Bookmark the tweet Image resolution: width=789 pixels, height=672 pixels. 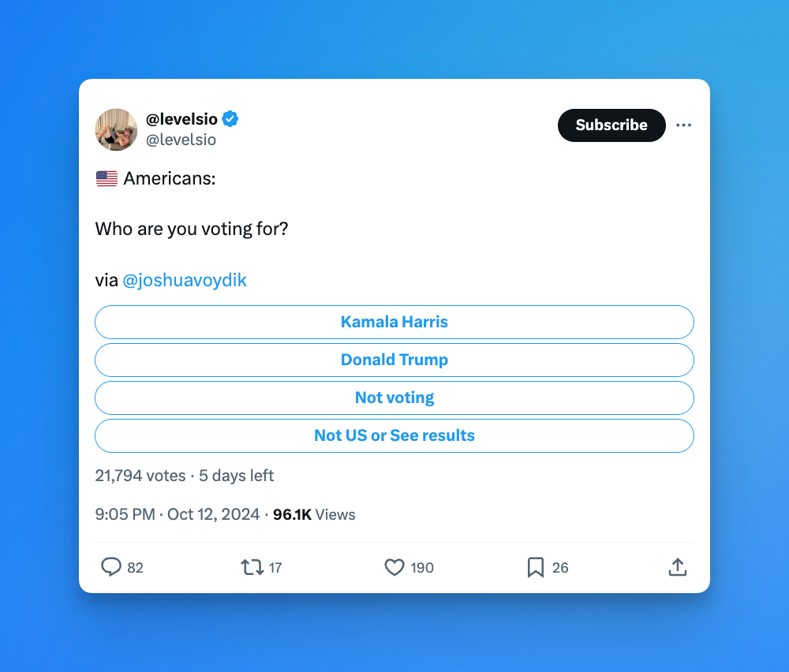(535, 567)
